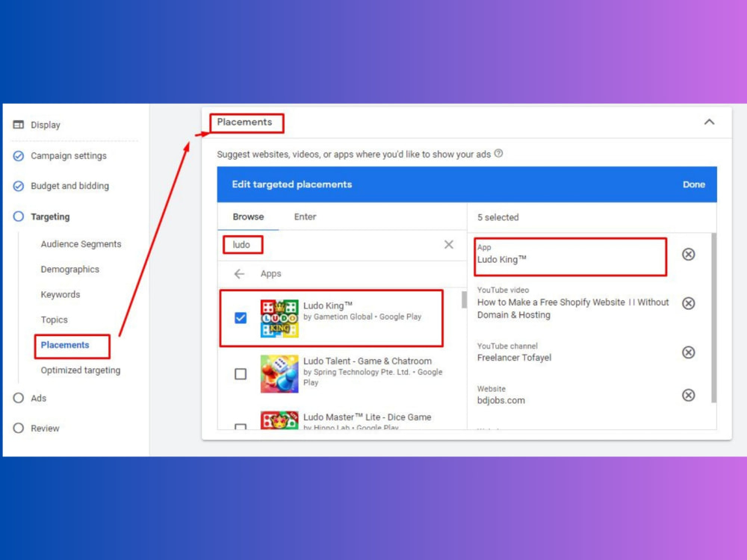Open Campaign settings step
The height and width of the screenshot is (560, 747).
(x=69, y=156)
